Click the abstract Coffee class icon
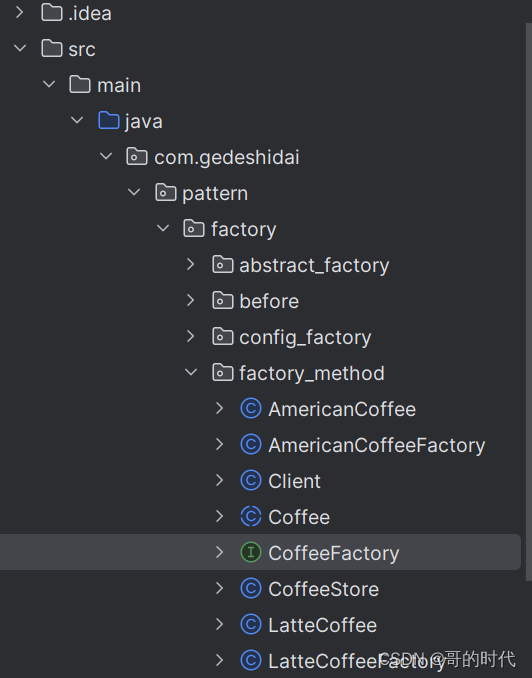Image resolution: width=532 pixels, height=678 pixels. [251, 517]
